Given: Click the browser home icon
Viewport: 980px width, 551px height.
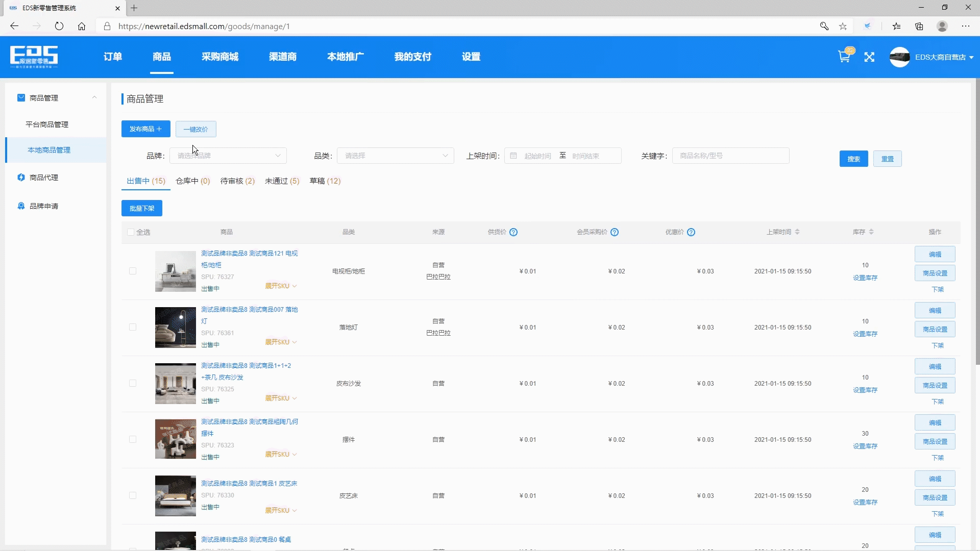Looking at the screenshot, I should coord(82,26).
